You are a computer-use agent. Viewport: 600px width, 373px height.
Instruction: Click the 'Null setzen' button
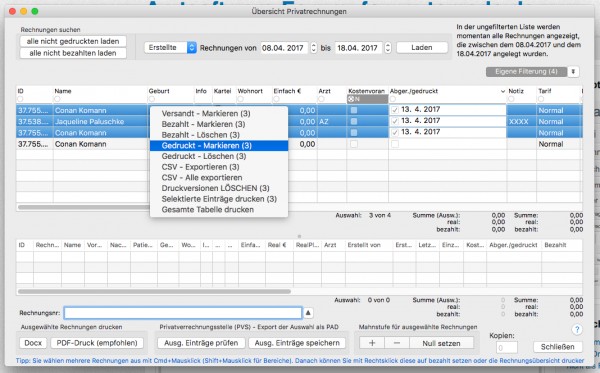click(441, 343)
